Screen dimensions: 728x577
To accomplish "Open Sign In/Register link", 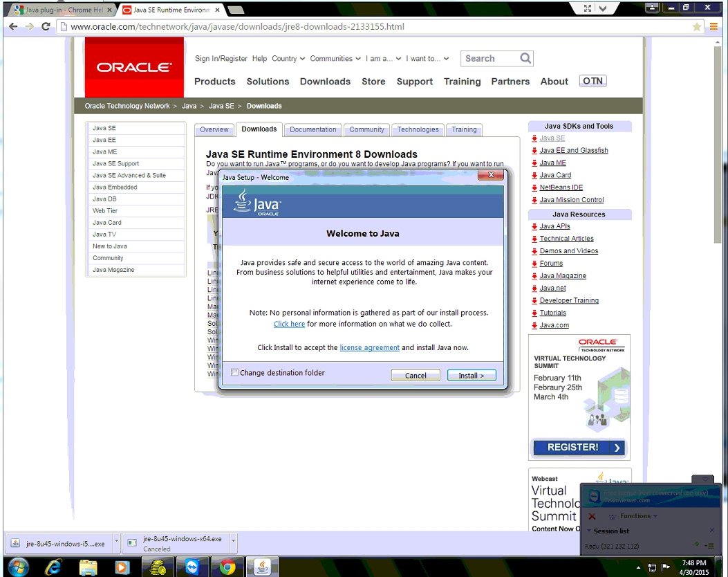I will tap(221, 59).
